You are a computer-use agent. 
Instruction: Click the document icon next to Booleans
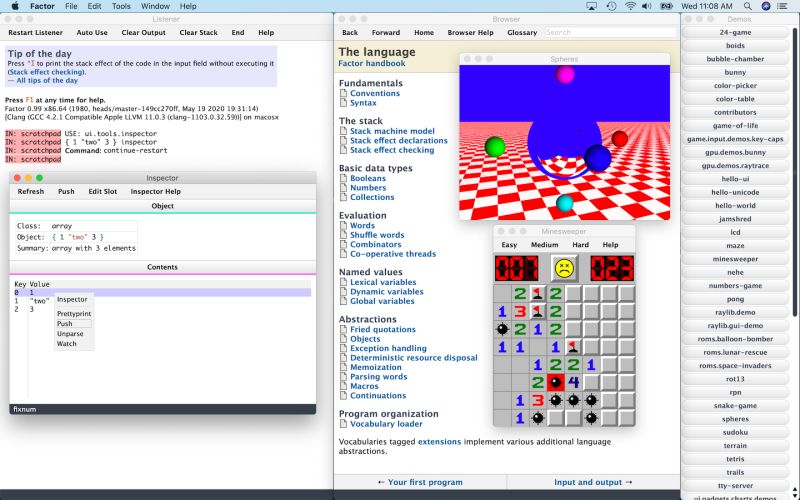click(343, 179)
